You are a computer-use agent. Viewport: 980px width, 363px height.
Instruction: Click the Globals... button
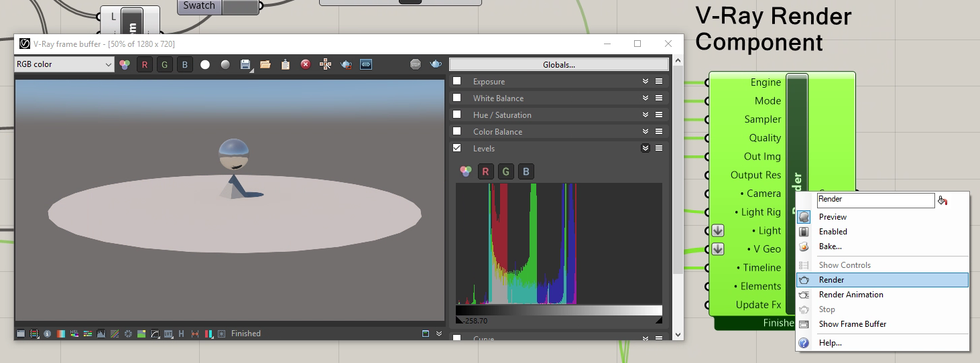559,65
